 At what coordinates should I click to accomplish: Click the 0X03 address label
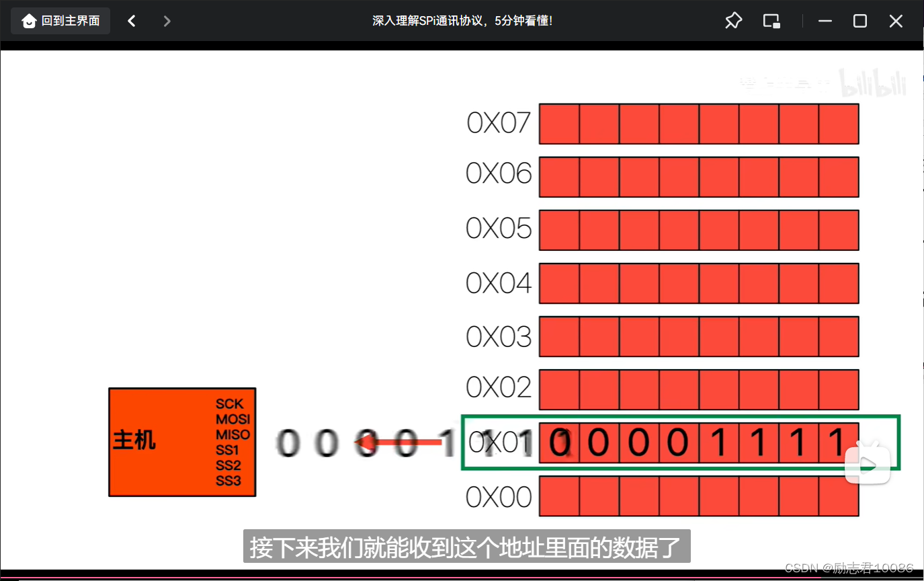tap(499, 336)
